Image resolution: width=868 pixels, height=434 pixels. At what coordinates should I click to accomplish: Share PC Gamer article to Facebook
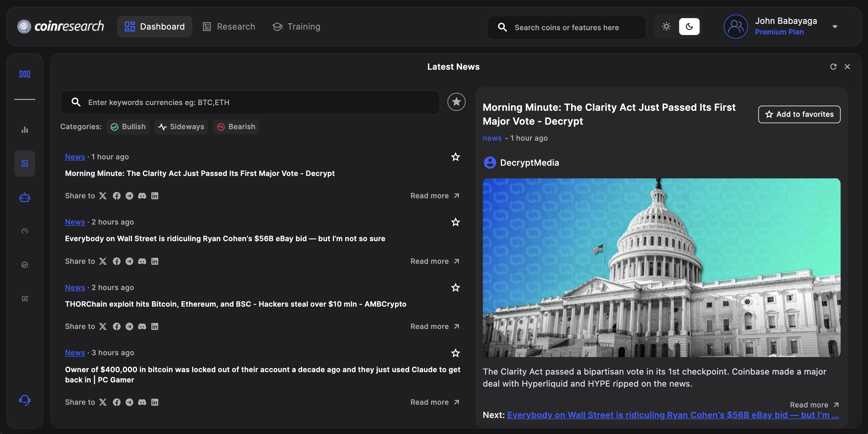click(x=117, y=402)
